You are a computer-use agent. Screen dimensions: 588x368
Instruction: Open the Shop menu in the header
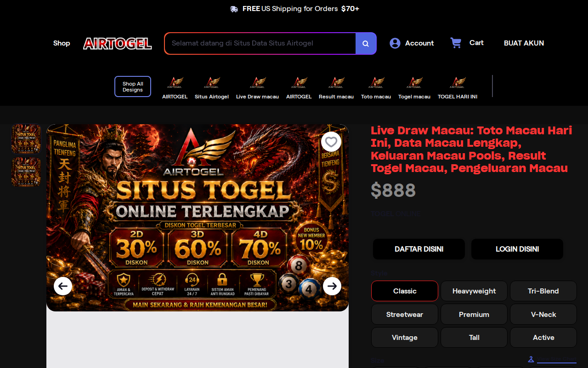click(x=62, y=43)
